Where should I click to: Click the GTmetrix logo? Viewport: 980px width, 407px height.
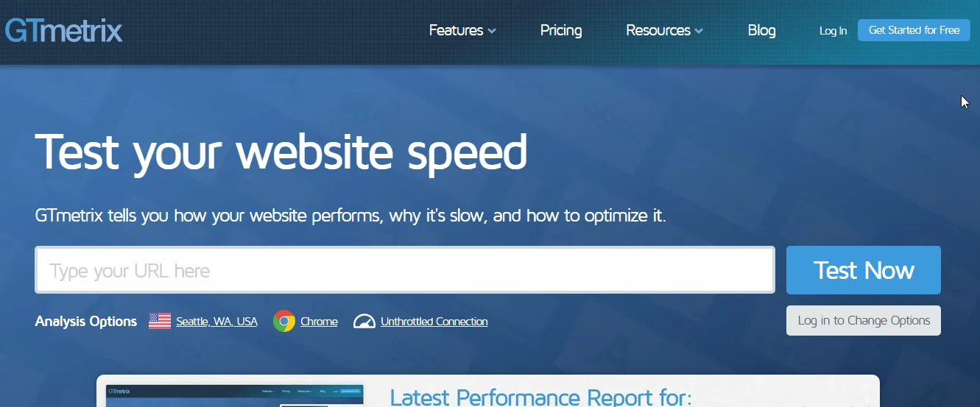pyautogui.click(x=63, y=30)
